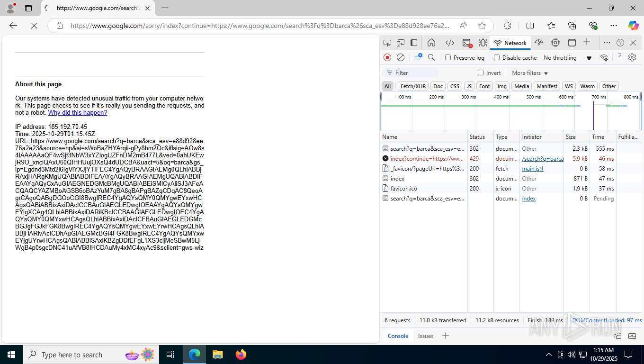Open the DevTools Welcome home tab
This screenshot has height=364, width=644.
[431, 43]
